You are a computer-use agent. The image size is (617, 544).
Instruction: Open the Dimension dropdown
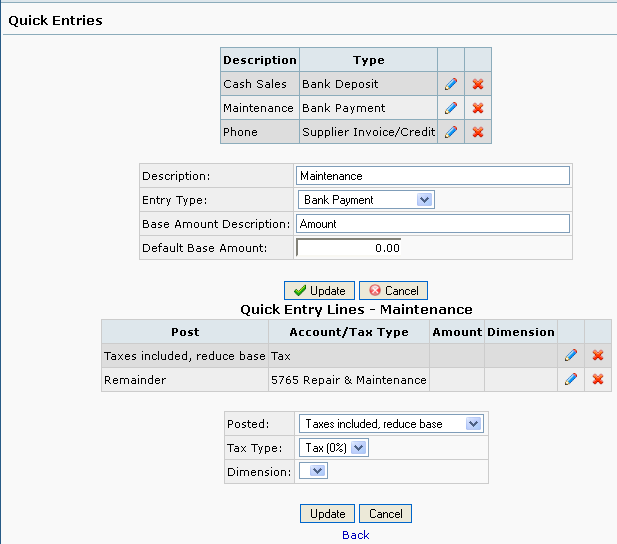(x=313, y=471)
